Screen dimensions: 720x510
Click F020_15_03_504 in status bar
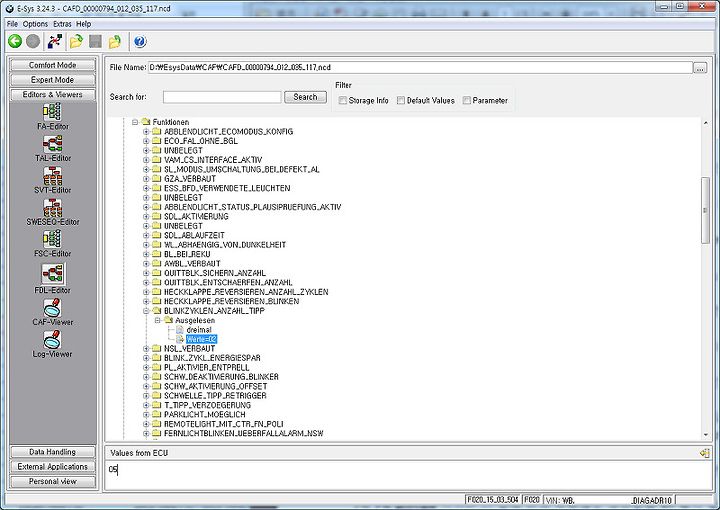pyautogui.click(x=493, y=500)
